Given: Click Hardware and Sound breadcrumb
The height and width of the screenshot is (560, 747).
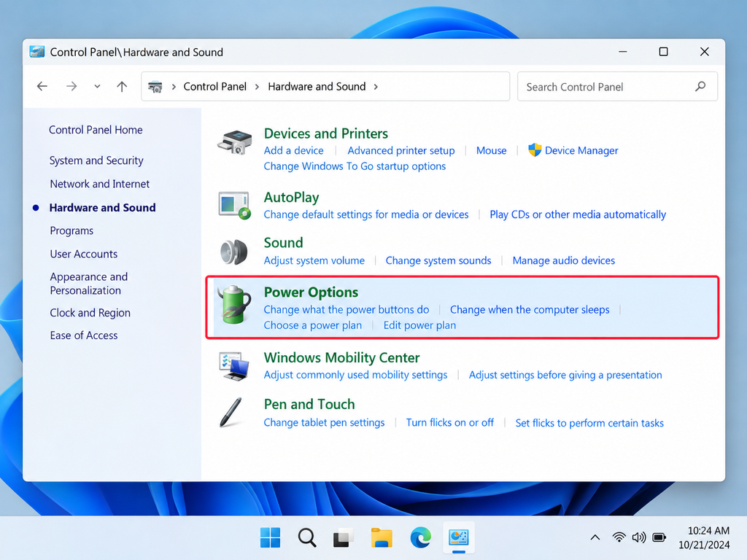Looking at the screenshot, I should point(317,86).
